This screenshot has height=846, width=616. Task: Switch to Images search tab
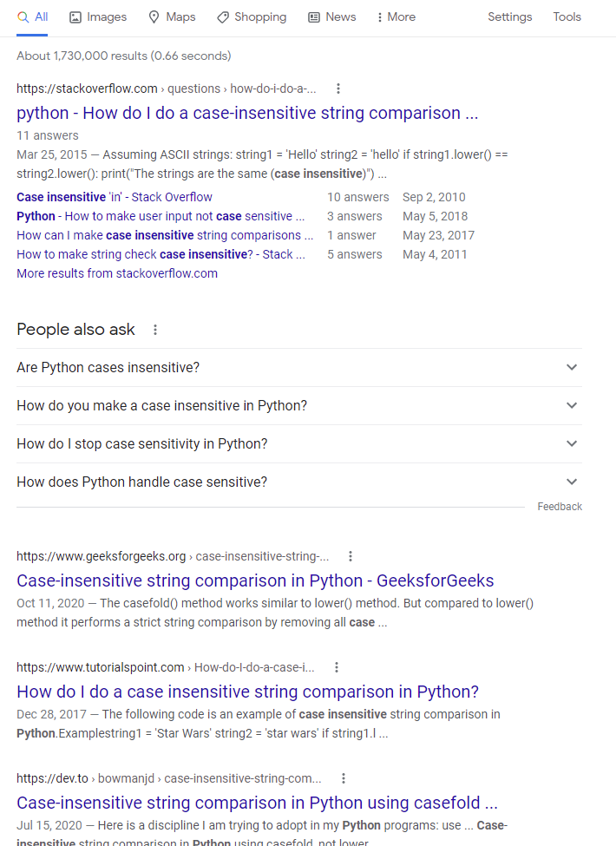tap(98, 17)
